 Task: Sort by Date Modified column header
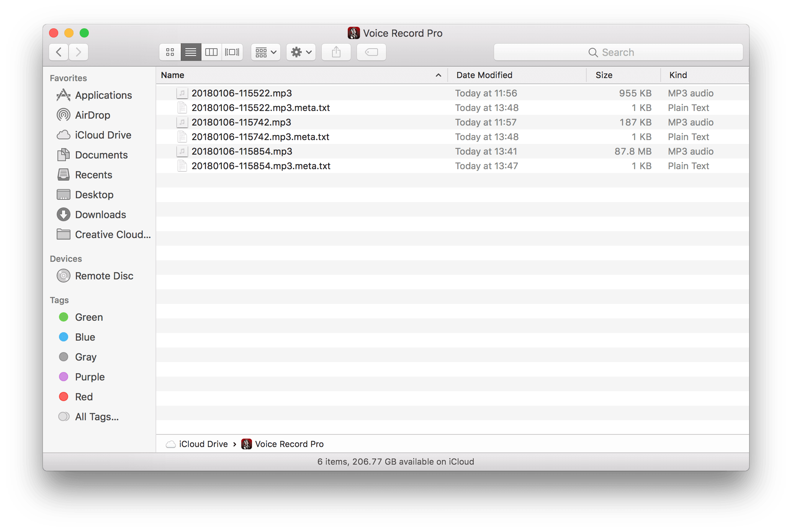coord(517,75)
